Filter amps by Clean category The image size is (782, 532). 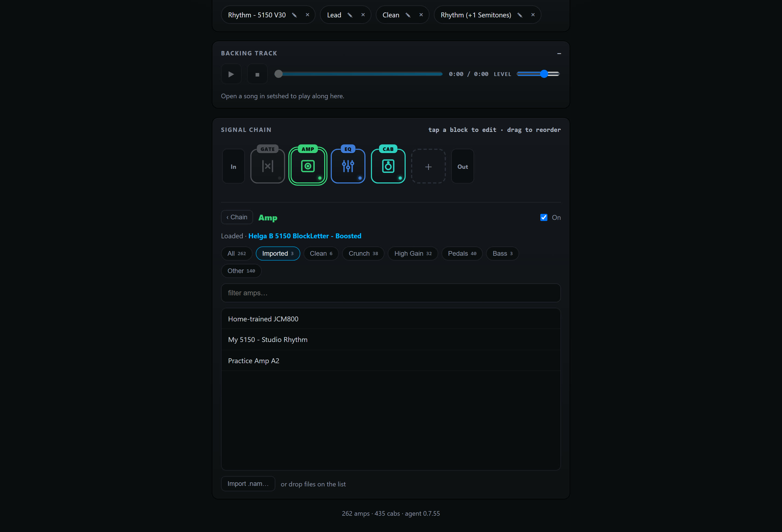(321, 254)
